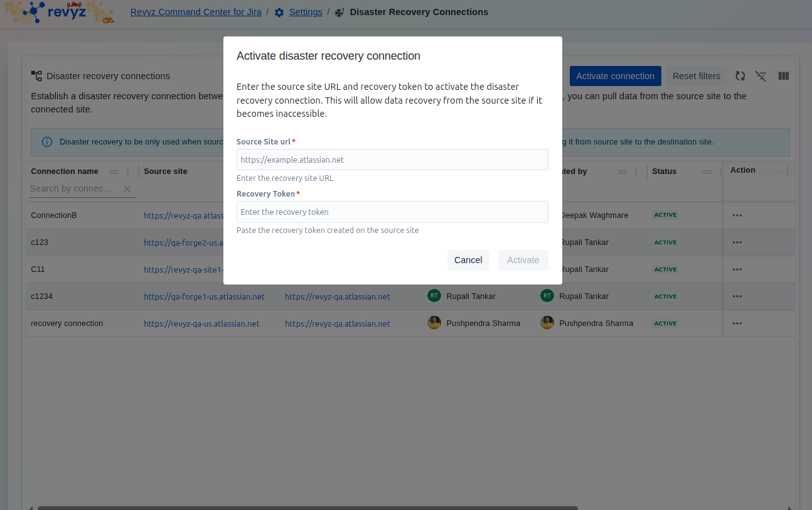Open action menu for c123 row
812x510 pixels.
pyautogui.click(x=737, y=242)
